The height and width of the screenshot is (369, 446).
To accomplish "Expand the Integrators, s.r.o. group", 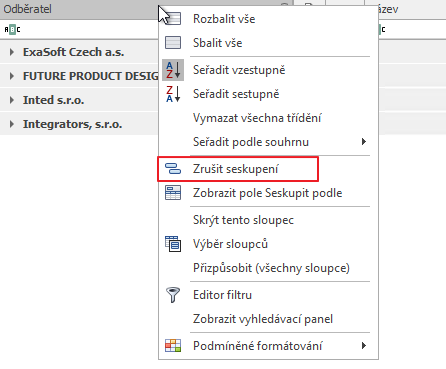I will click(12, 124).
